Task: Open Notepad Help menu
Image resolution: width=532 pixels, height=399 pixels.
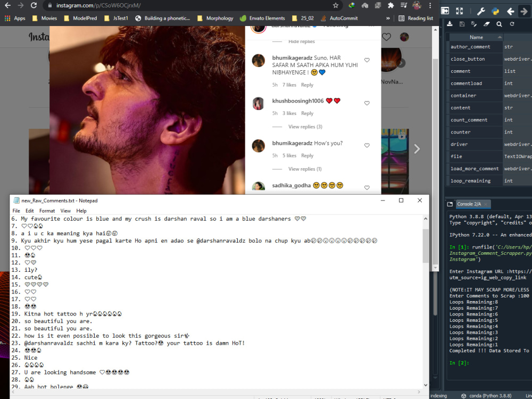Action: click(x=81, y=211)
